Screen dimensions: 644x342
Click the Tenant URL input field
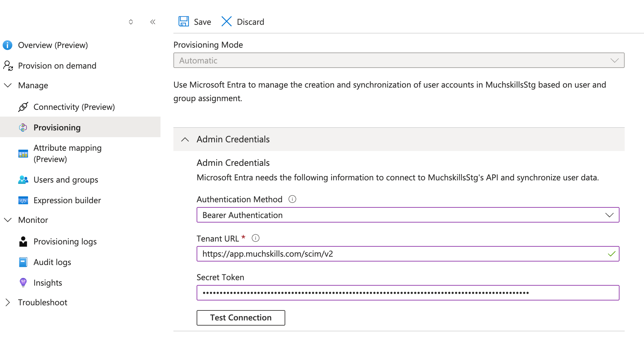[x=408, y=254]
